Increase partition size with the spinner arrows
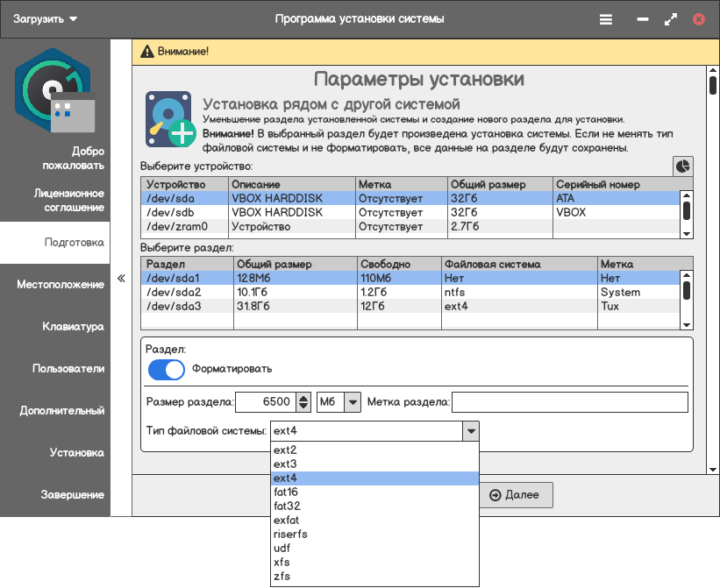 coord(303,398)
